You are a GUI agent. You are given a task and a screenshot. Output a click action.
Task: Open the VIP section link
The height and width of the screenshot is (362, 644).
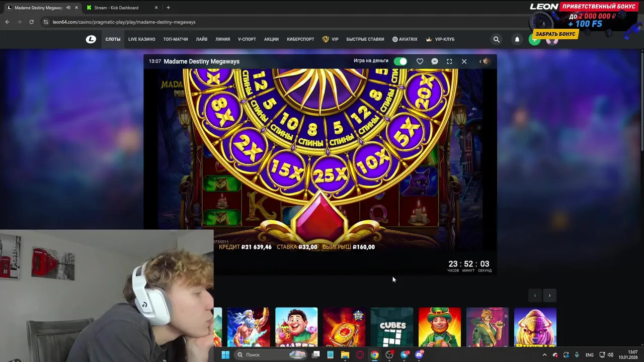pos(331,39)
